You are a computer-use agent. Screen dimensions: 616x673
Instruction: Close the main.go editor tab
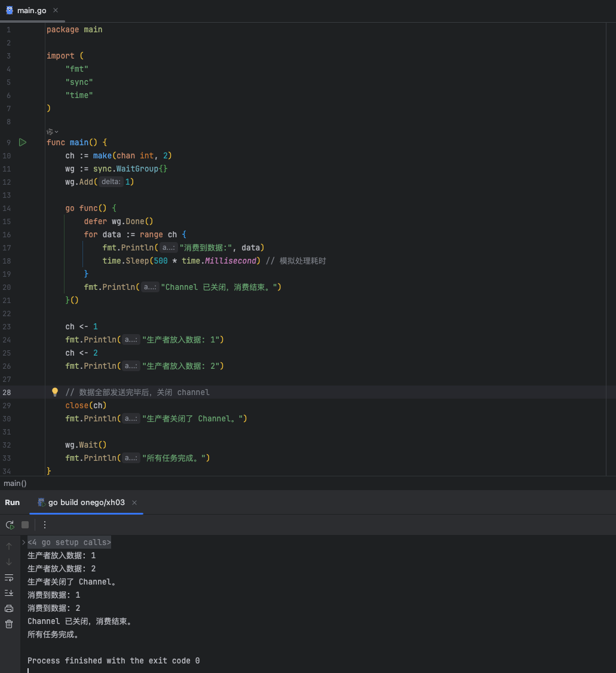[56, 10]
